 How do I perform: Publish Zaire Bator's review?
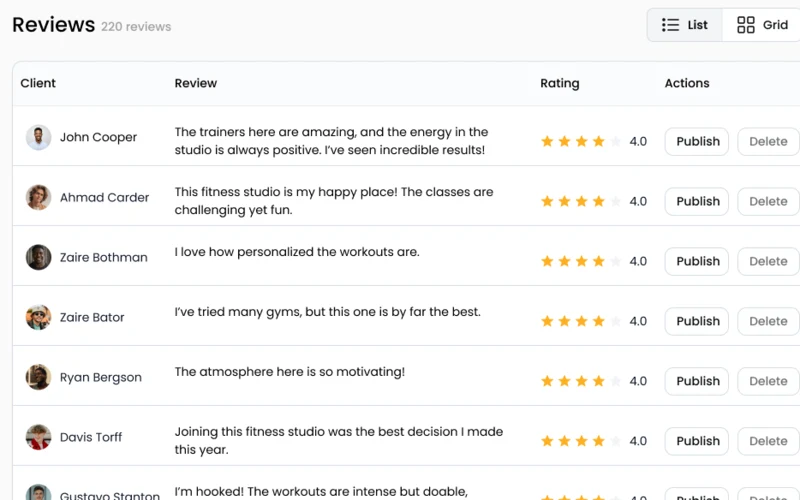tap(697, 321)
